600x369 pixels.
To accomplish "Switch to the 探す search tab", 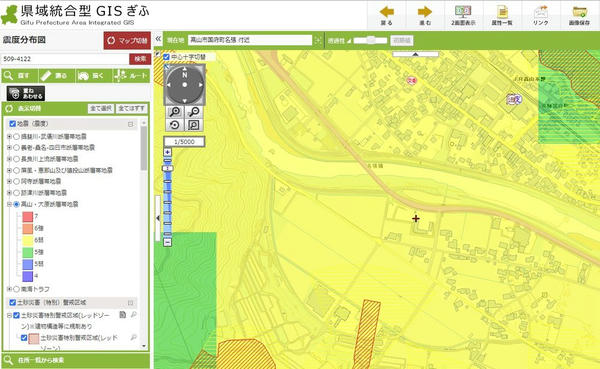I will point(20,76).
